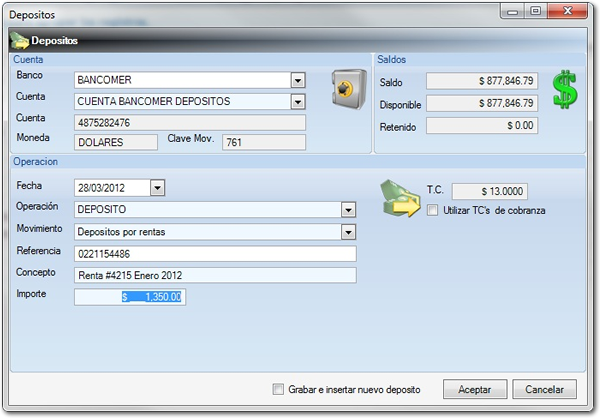The width and height of the screenshot is (600, 418).
Task: Expand the Movimiento dropdown arrow
Action: (348, 232)
